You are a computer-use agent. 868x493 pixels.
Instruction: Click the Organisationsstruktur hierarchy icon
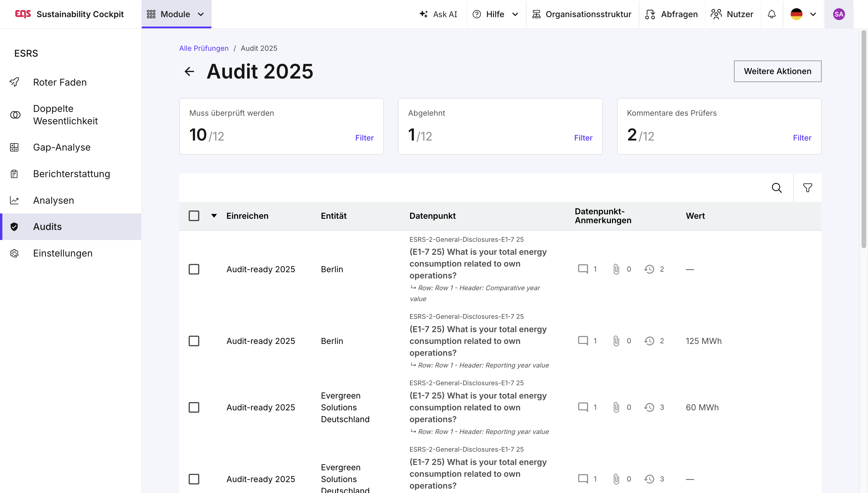(x=536, y=14)
